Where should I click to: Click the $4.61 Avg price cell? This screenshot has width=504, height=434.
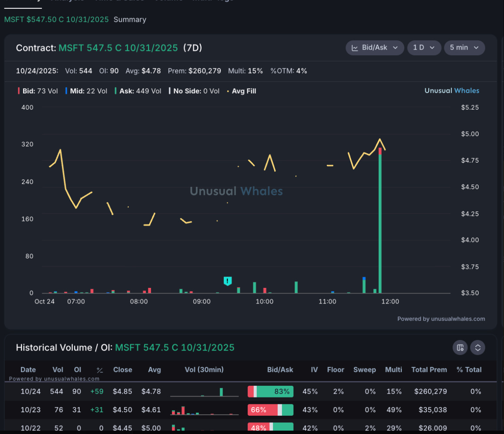[151, 410]
